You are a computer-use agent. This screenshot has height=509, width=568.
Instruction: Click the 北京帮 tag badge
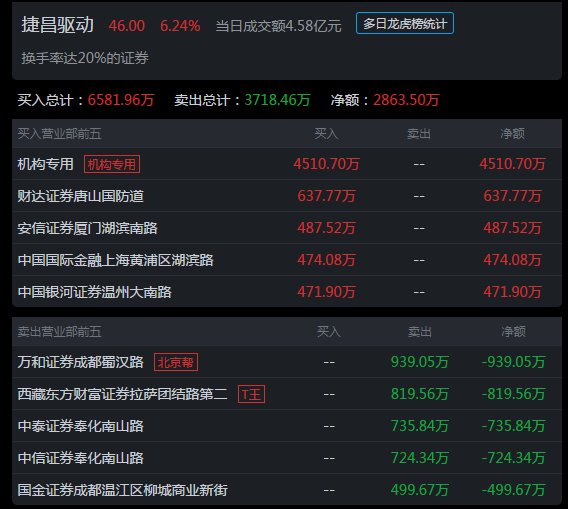[176, 362]
